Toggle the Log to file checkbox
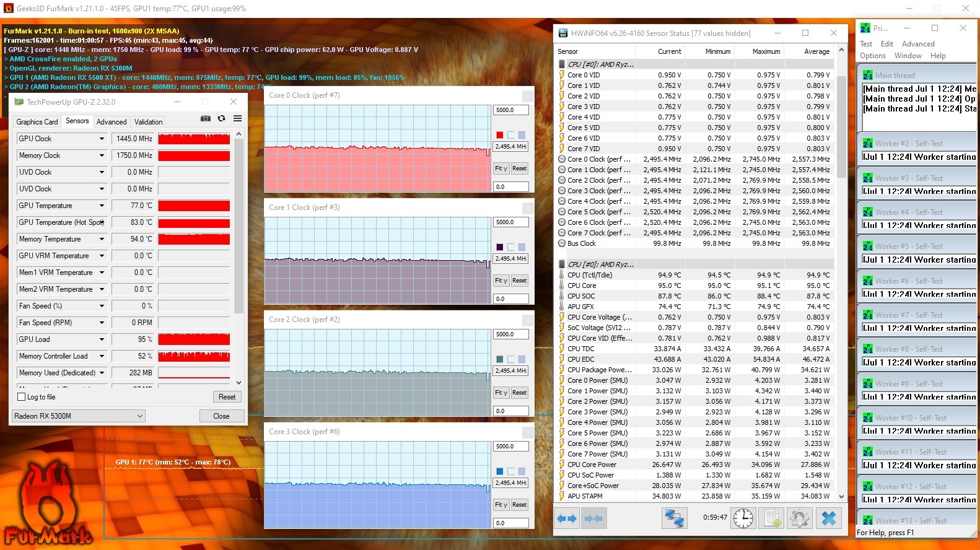This screenshot has height=550, width=980. (22, 397)
